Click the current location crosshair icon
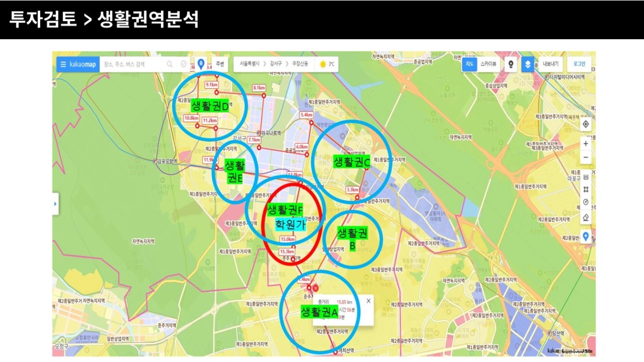644x362 pixels. coord(586,124)
